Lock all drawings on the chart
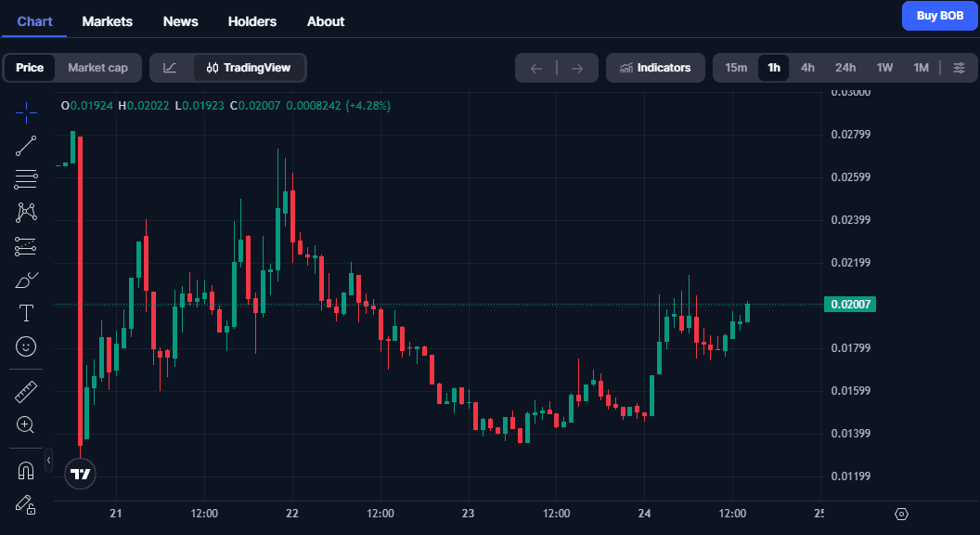Screen dimensions: 980x535 (25, 505)
